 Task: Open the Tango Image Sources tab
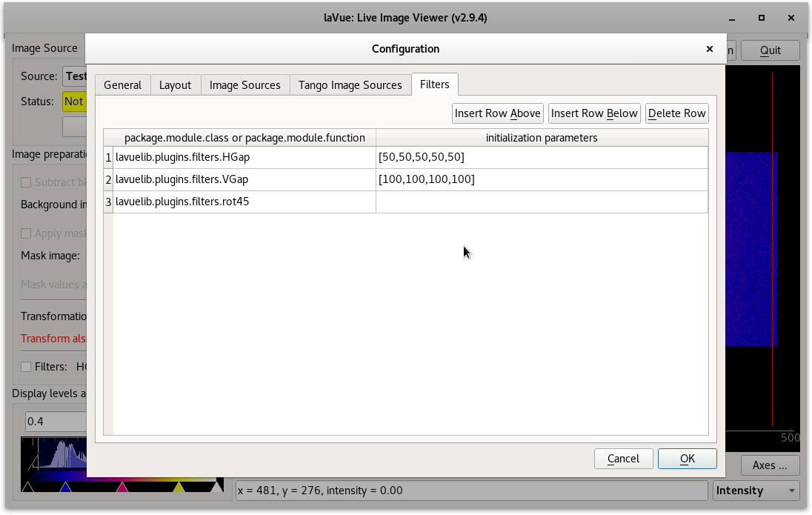pos(350,84)
